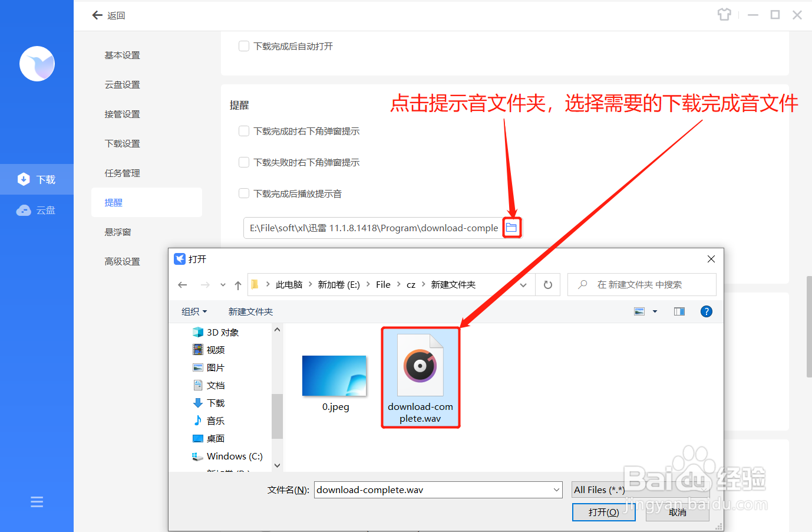812x532 pixels.
Task: Click the up-one-level arrow in the dialog
Action: click(237, 284)
